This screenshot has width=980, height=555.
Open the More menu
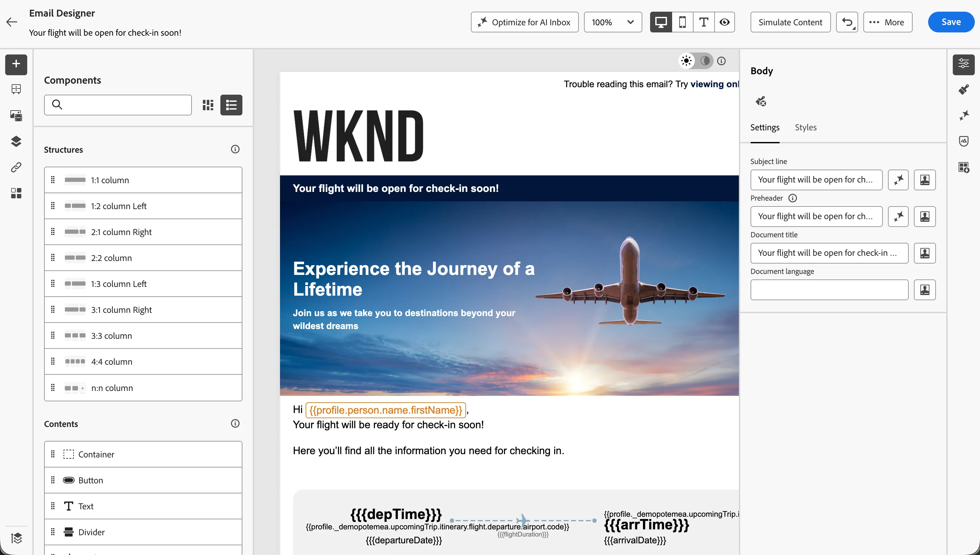(x=887, y=22)
